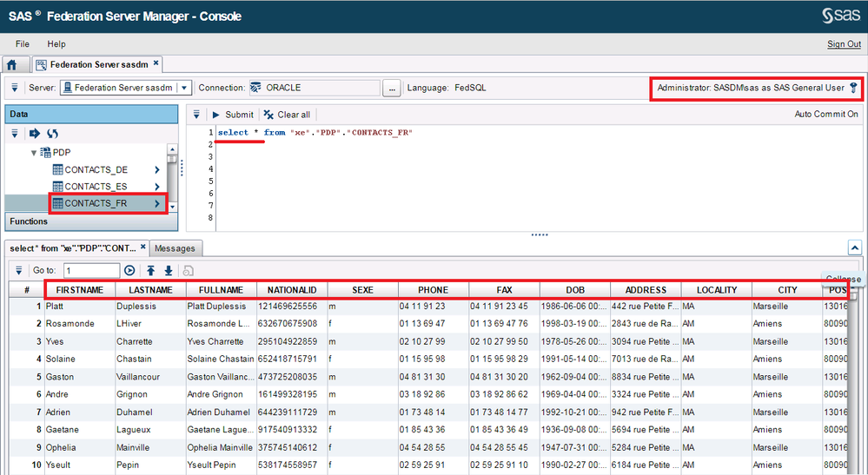Image resolution: width=868 pixels, height=475 pixels.
Task: Switch to the Messages tab
Action: [x=175, y=248]
